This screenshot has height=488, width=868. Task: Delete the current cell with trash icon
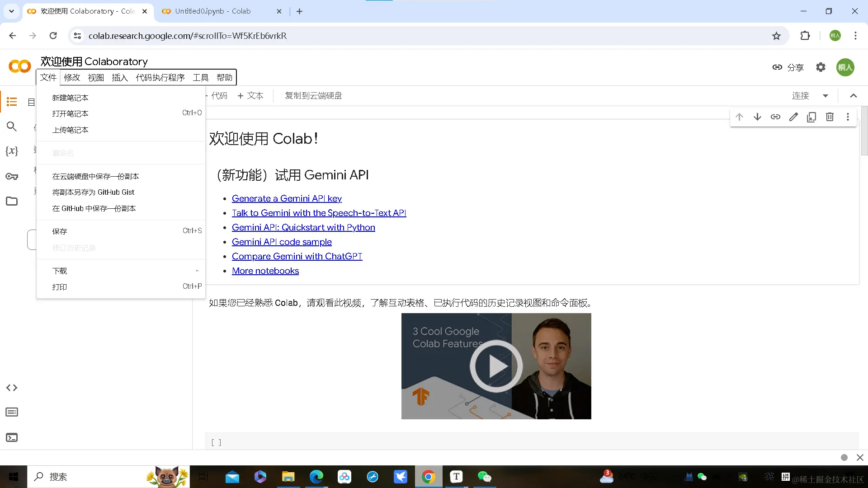(x=830, y=117)
